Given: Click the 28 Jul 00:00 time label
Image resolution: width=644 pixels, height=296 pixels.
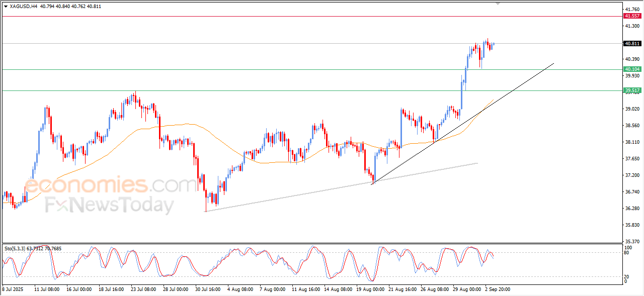Looking at the screenshot, I should coord(176,289).
